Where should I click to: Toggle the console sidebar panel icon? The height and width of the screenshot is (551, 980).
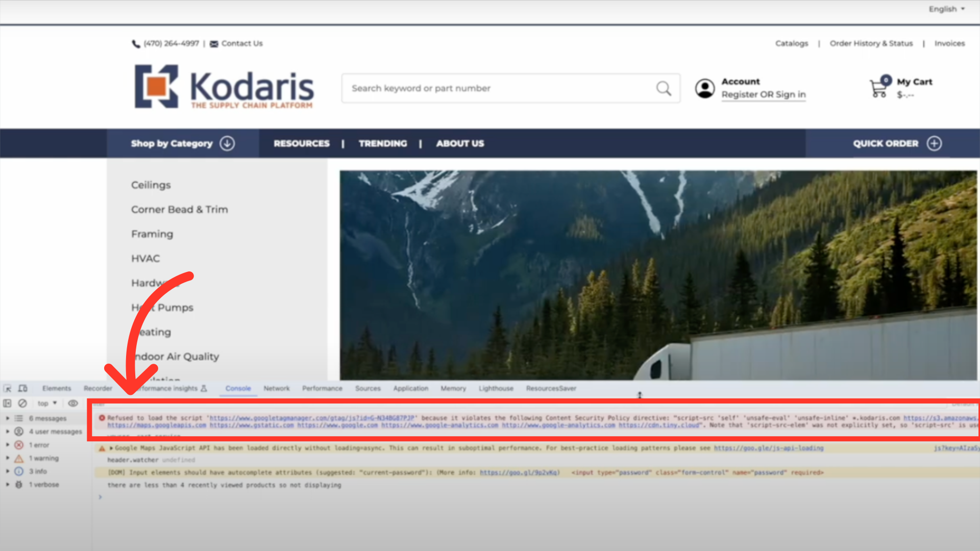7,403
